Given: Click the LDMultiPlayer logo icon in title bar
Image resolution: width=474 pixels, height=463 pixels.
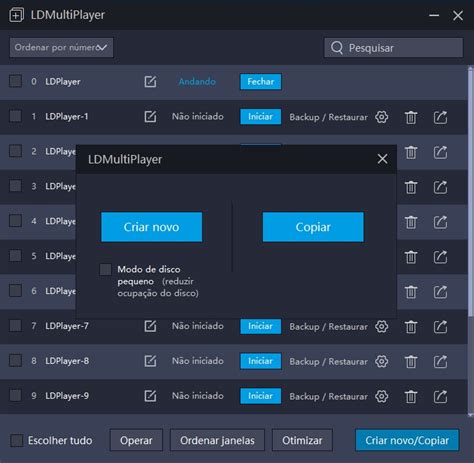Looking at the screenshot, I should coord(16,15).
